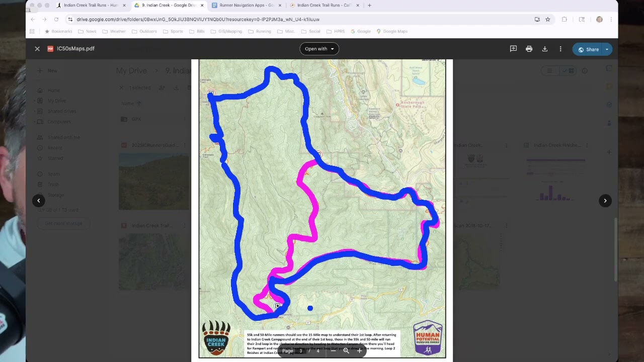
Task: Click the Indian Creek bear paw logo
Action: [x=216, y=338]
